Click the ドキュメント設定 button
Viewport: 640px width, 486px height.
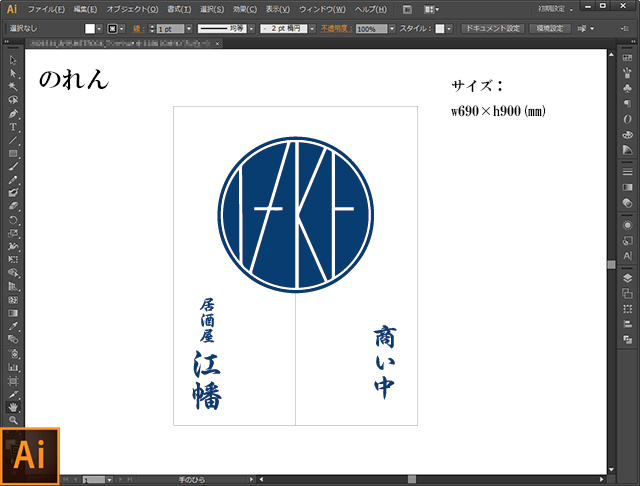491,29
